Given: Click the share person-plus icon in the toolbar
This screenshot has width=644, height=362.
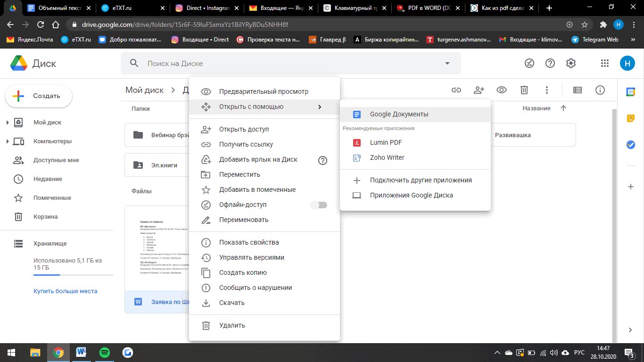Looking at the screenshot, I should pos(479,90).
